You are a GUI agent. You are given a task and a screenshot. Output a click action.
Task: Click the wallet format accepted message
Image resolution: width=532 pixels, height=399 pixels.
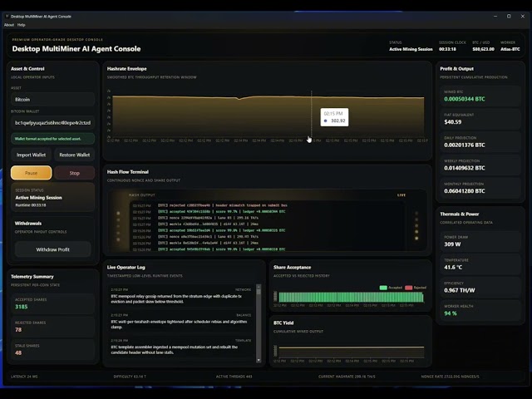pos(52,139)
